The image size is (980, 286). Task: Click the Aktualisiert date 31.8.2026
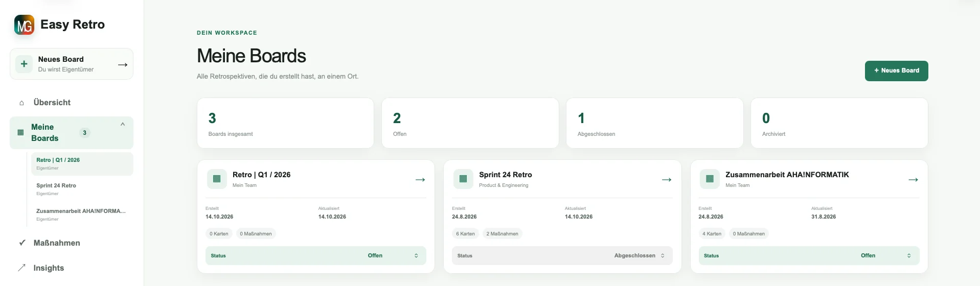point(824,217)
